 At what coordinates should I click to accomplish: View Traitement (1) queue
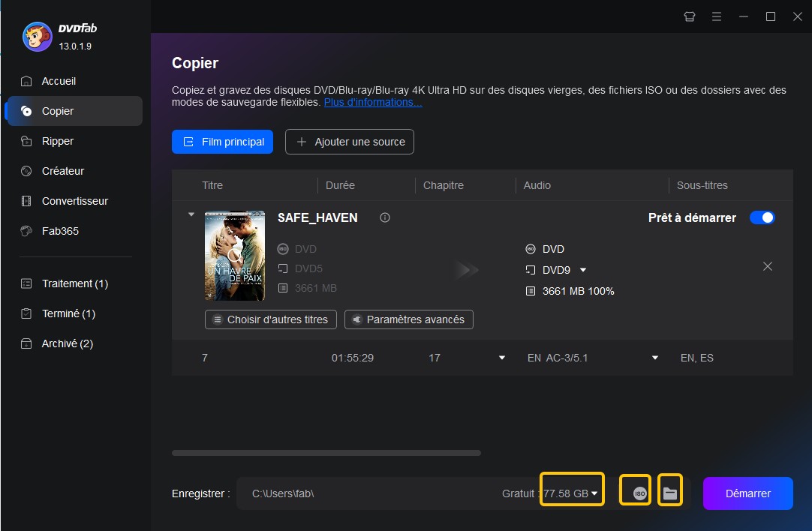tap(74, 283)
